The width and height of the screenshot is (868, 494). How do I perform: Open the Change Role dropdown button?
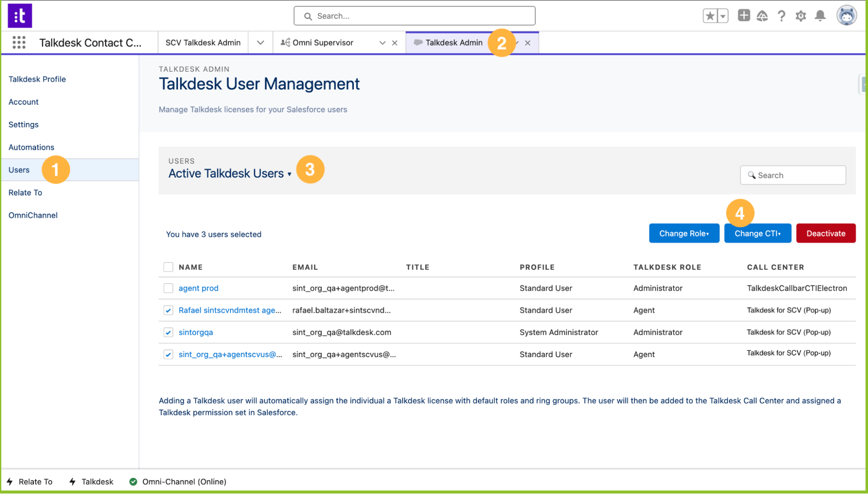684,233
